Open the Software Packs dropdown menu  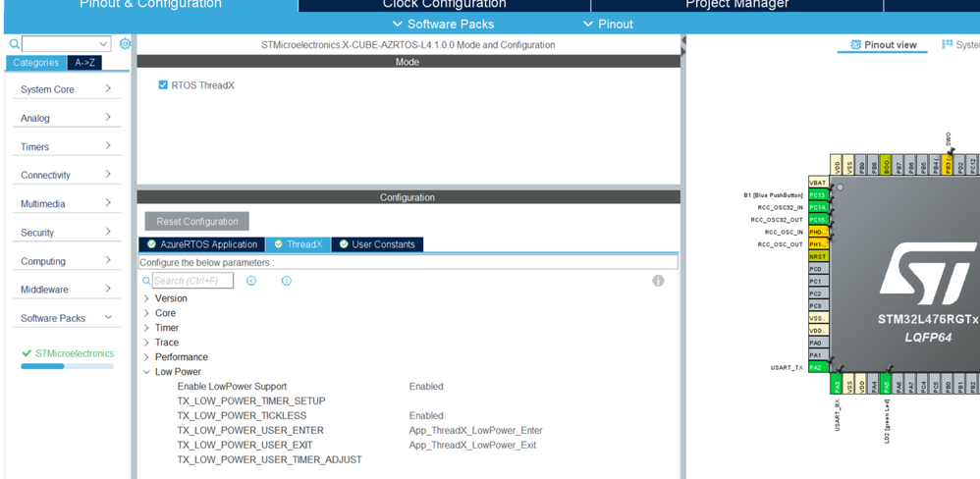pyautogui.click(x=443, y=25)
